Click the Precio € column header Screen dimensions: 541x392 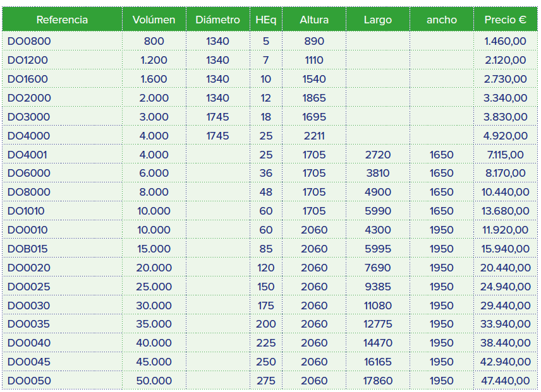click(x=506, y=20)
